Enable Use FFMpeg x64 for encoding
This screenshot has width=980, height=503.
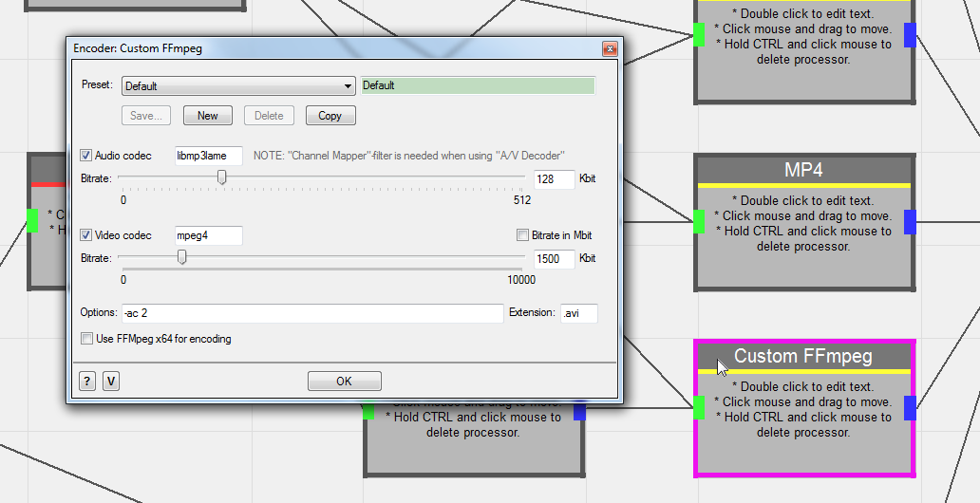click(x=86, y=339)
